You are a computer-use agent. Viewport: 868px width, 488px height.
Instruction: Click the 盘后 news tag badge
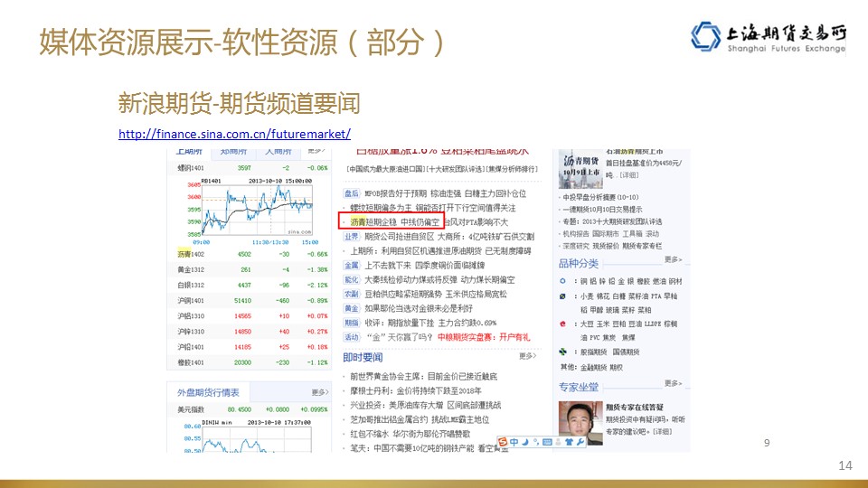352,193
